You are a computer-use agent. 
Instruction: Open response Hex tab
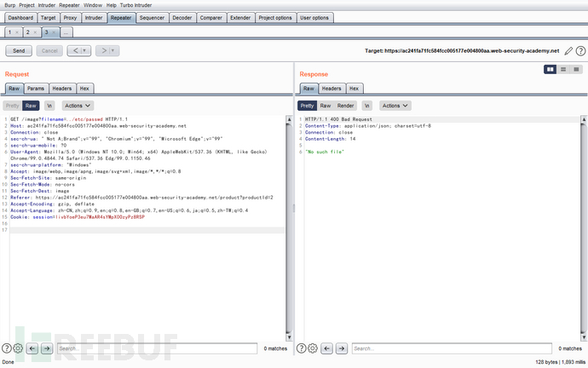point(354,89)
